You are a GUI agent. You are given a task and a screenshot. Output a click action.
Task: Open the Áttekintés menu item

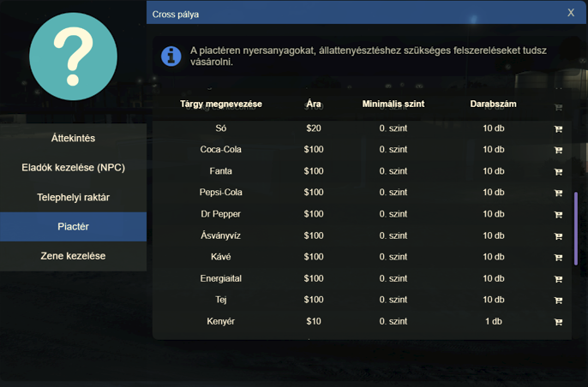coord(73,138)
